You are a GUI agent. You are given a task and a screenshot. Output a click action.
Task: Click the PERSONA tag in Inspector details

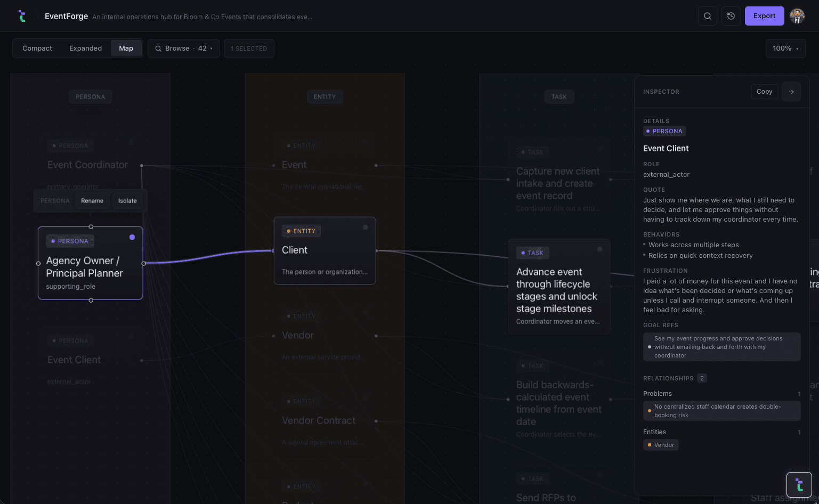[664, 131]
